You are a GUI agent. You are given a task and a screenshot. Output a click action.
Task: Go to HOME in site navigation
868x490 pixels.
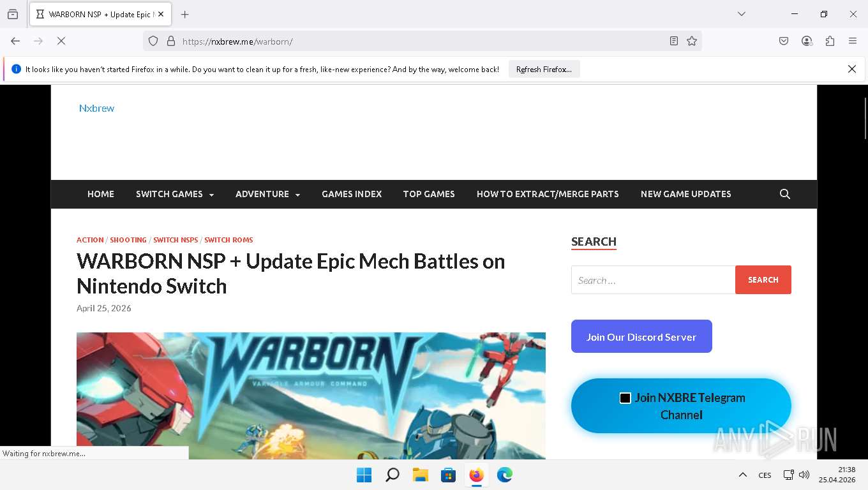101,194
